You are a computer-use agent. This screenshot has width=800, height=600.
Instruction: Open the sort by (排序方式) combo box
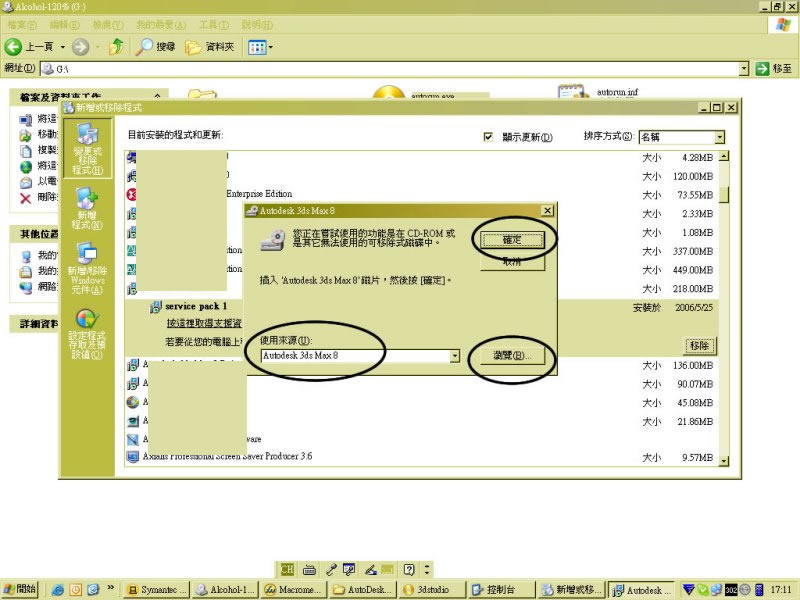[x=682, y=137]
